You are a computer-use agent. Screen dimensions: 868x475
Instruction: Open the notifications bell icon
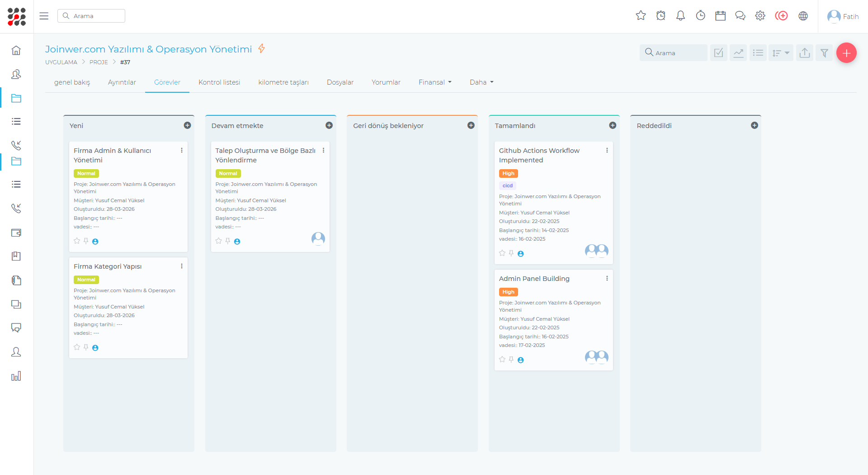(680, 16)
